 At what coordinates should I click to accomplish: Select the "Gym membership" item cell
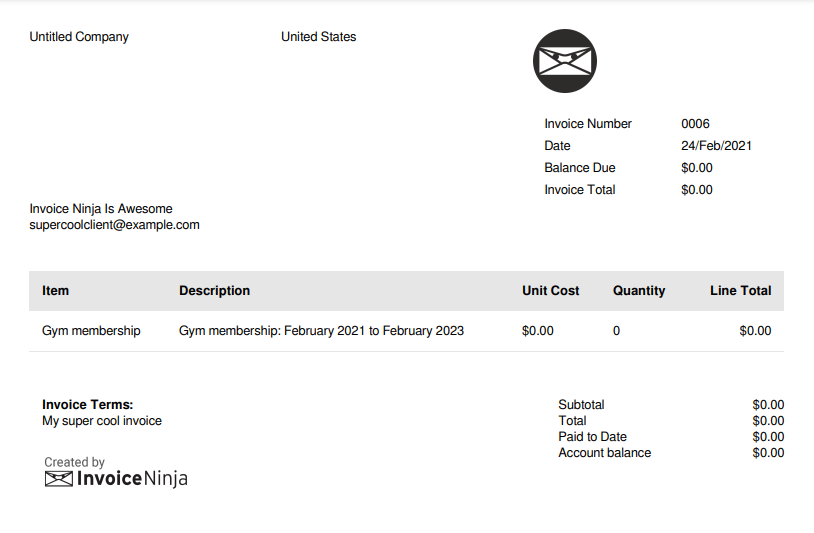coord(91,331)
